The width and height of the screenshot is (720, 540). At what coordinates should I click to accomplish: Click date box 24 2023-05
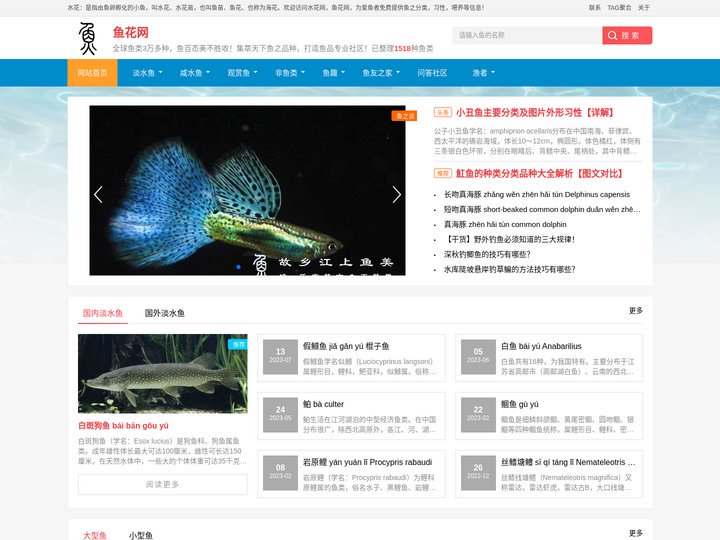click(280, 415)
